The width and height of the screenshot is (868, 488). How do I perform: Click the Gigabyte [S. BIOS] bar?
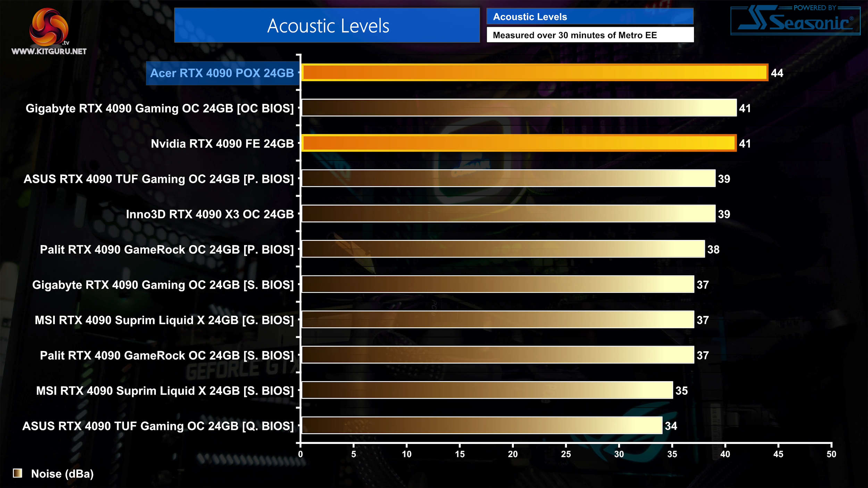pyautogui.click(x=498, y=284)
